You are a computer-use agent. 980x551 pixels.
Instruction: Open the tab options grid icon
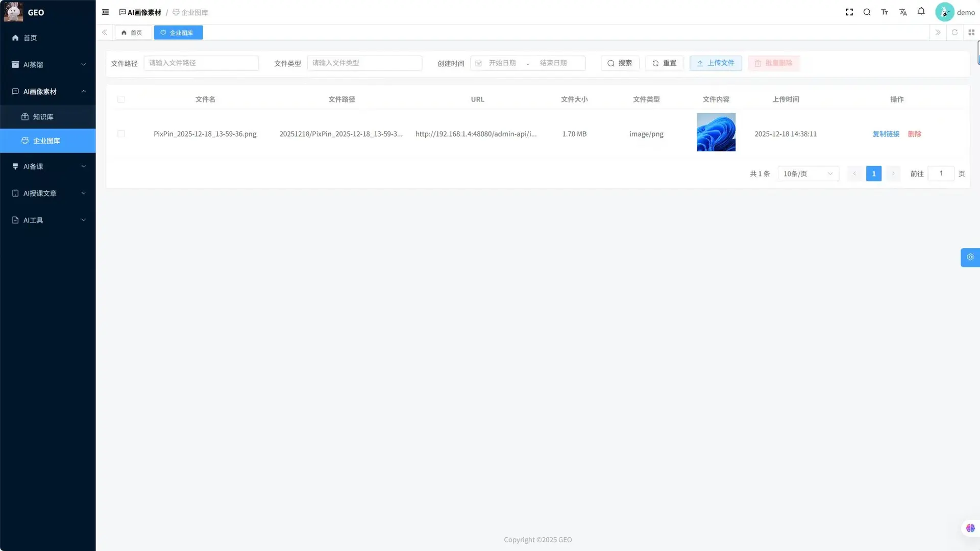(971, 33)
